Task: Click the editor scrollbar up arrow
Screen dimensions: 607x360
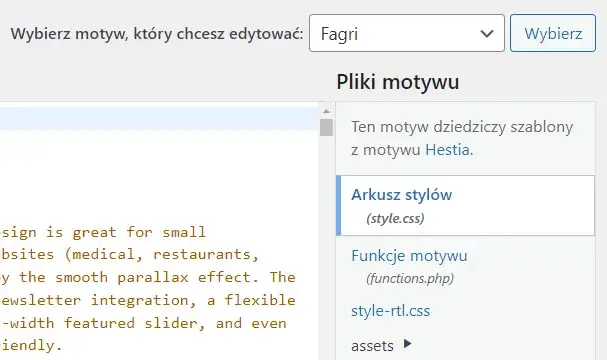Action: click(x=326, y=111)
